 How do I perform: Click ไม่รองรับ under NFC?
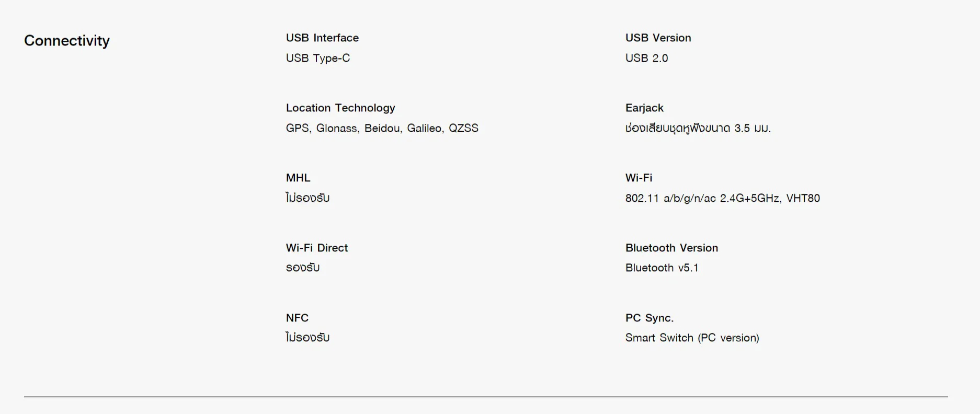[307, 338]
